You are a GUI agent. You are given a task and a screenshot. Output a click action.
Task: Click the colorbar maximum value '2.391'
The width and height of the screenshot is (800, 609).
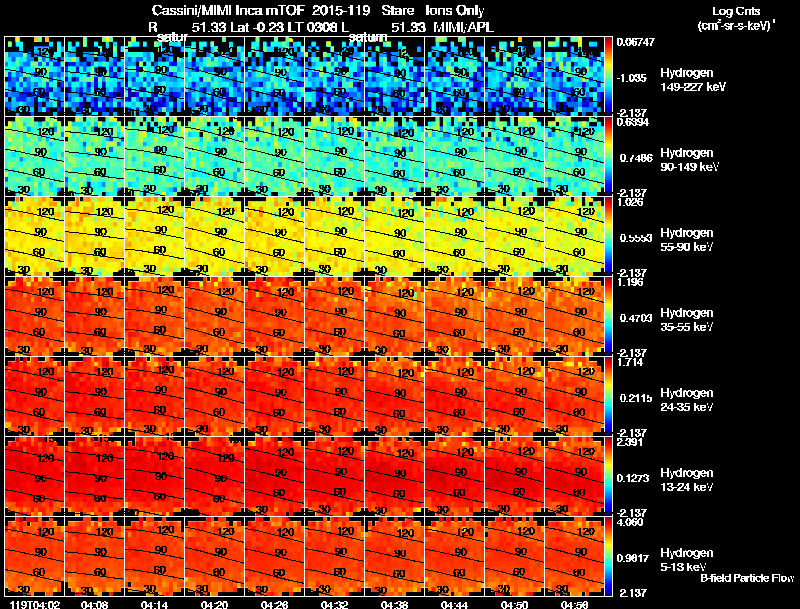(x=630, y=443)
